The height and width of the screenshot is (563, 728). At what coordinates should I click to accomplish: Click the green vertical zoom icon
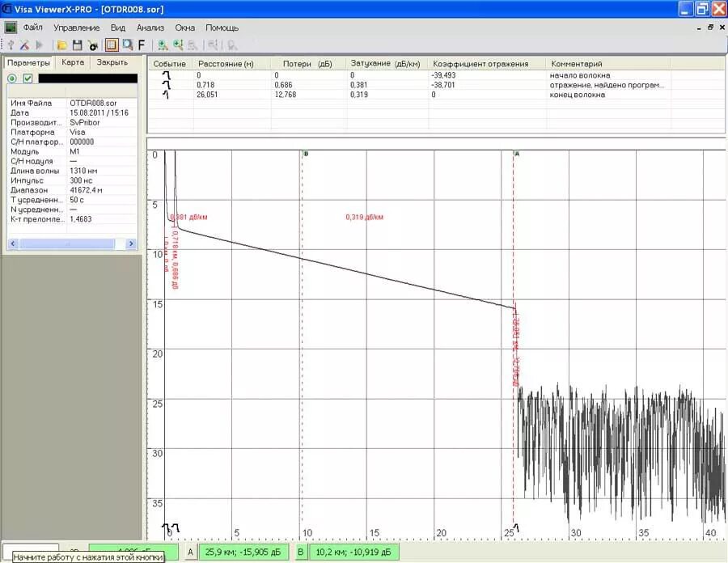coord(178,45)
